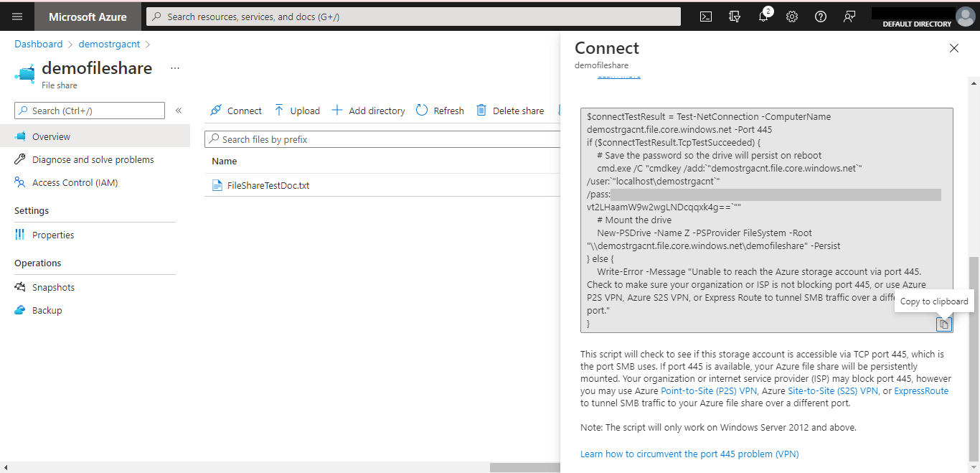Open Cloud Shell from top bar

coord(706,17)
